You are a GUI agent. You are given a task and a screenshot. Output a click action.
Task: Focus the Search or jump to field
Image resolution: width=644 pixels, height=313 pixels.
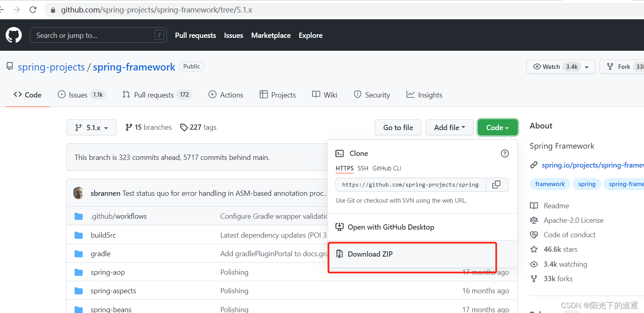click(x=98, y=35)
